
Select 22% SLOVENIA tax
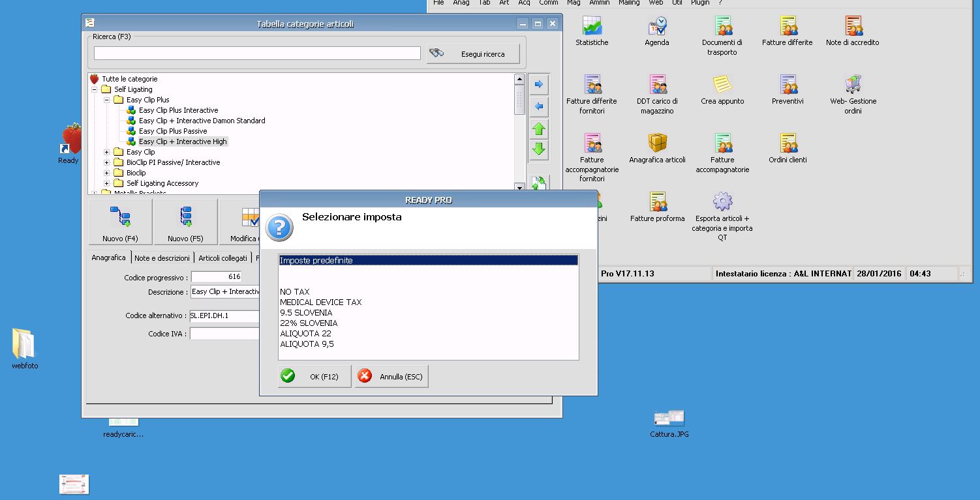429,323
